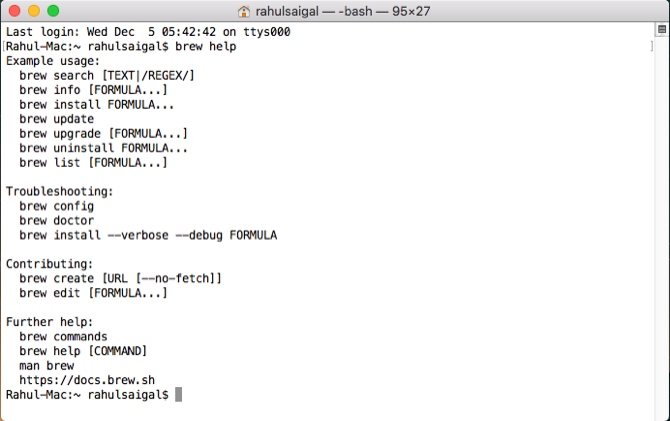The image size is (670, 421).
Task: Click the "brew commands" line
Action: click(63, 337)
